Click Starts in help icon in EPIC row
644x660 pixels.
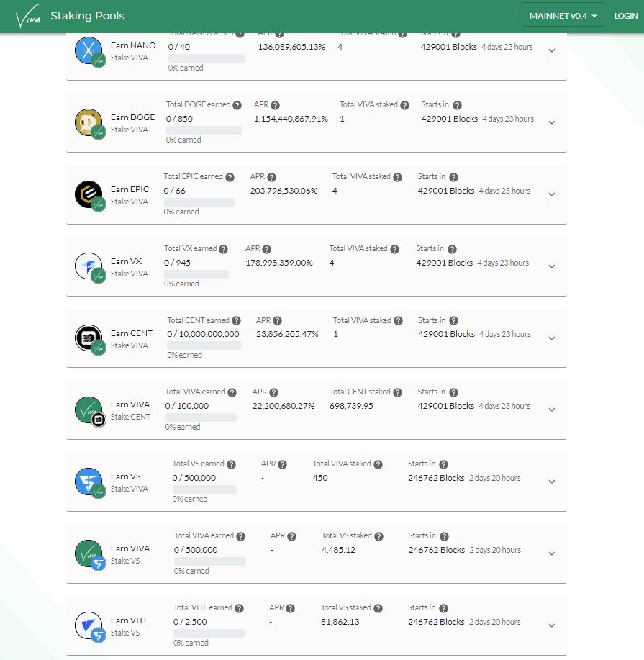pos(453,177)
